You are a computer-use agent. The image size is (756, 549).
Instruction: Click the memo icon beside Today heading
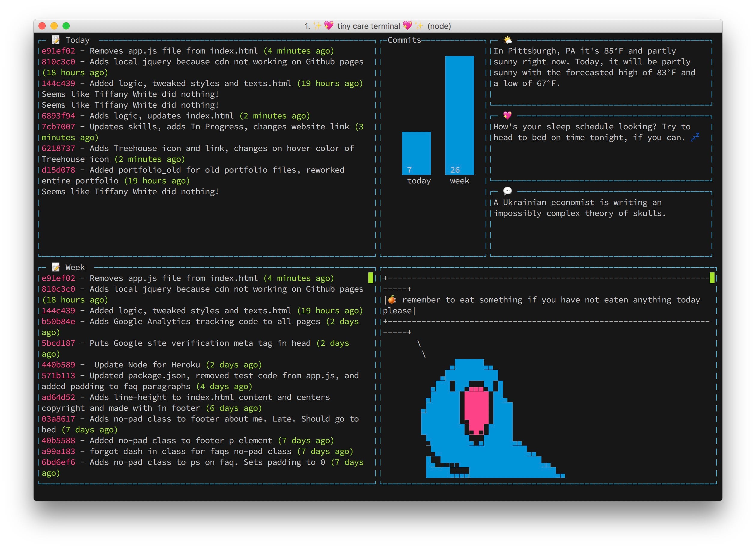[56, 40]
